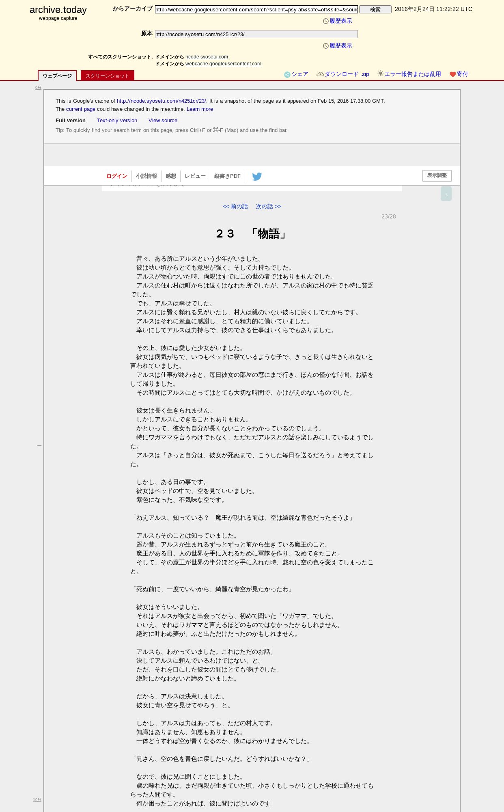Click the 寄付 donate link
Screen dimensions: 504x812
click(463, 74)
